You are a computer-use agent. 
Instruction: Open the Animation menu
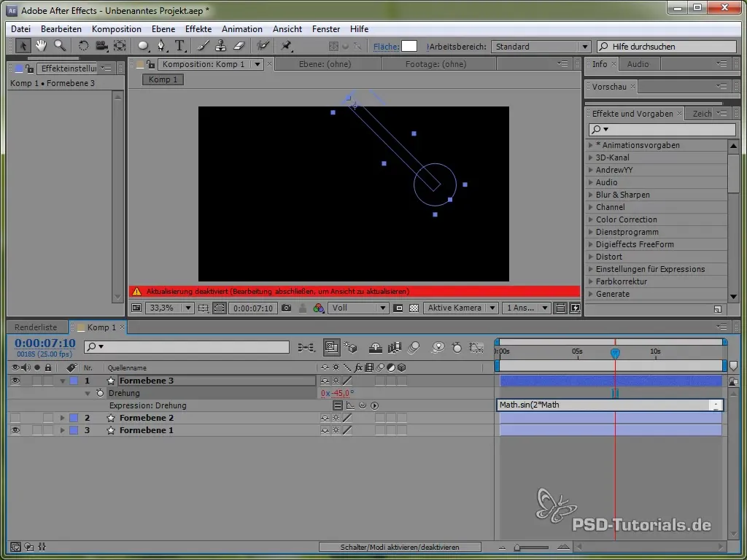[242, 29]
